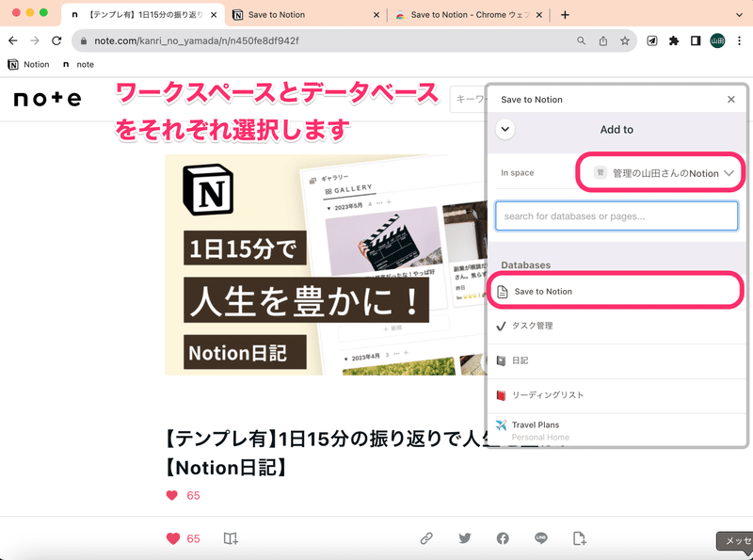The height and width of the screenshot is (560, 753).
Task: Open the 山田 profile avatar
Action: (x=717, y=40)
